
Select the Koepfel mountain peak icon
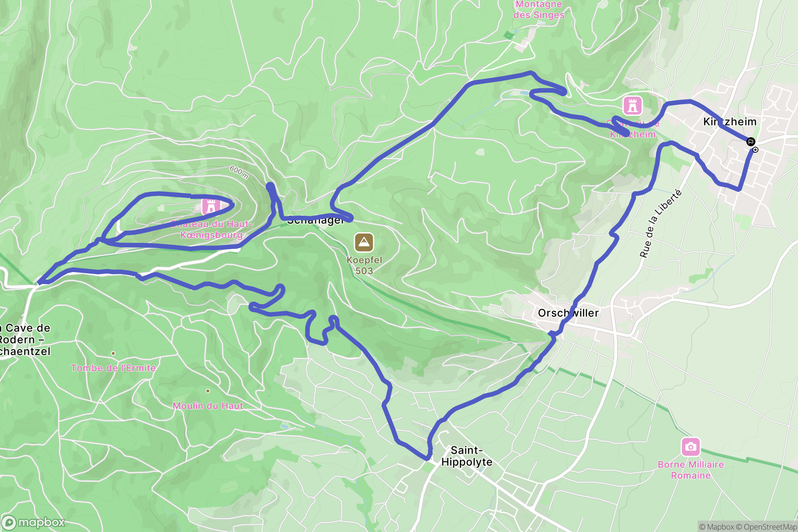pos(364,242)
